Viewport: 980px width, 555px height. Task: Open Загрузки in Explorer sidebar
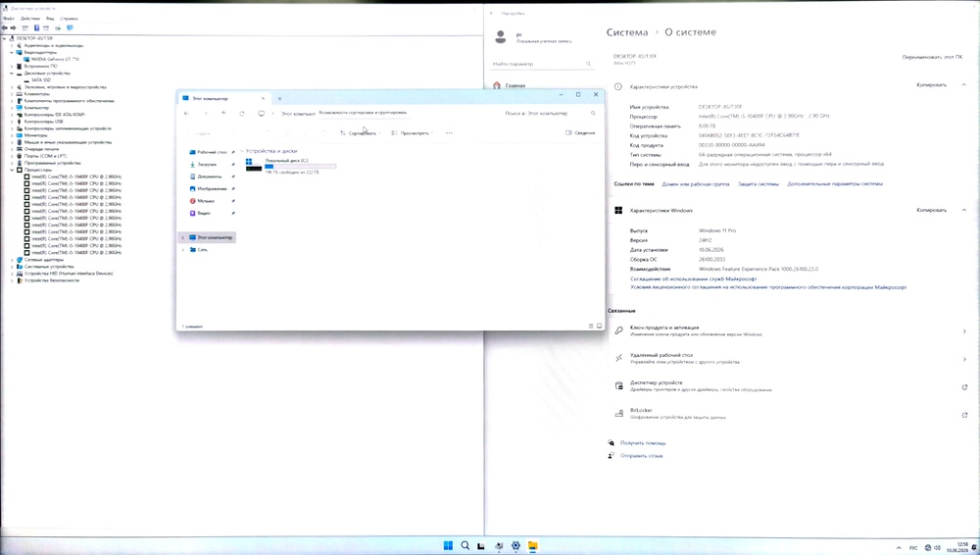click(x=206, y=164)
